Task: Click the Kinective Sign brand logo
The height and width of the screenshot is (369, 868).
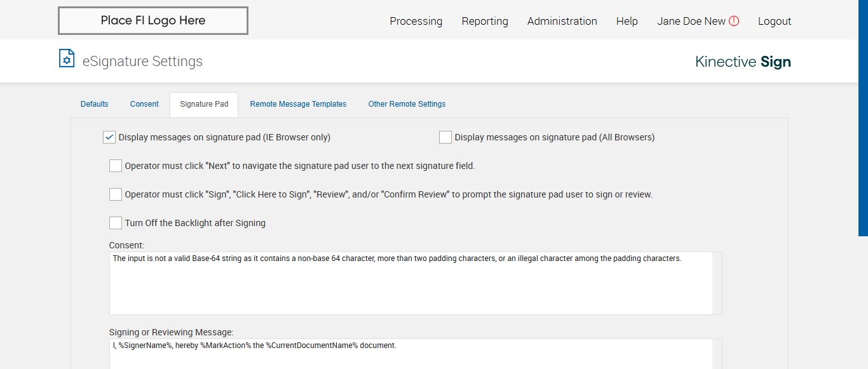Action: tap(743, 62)
